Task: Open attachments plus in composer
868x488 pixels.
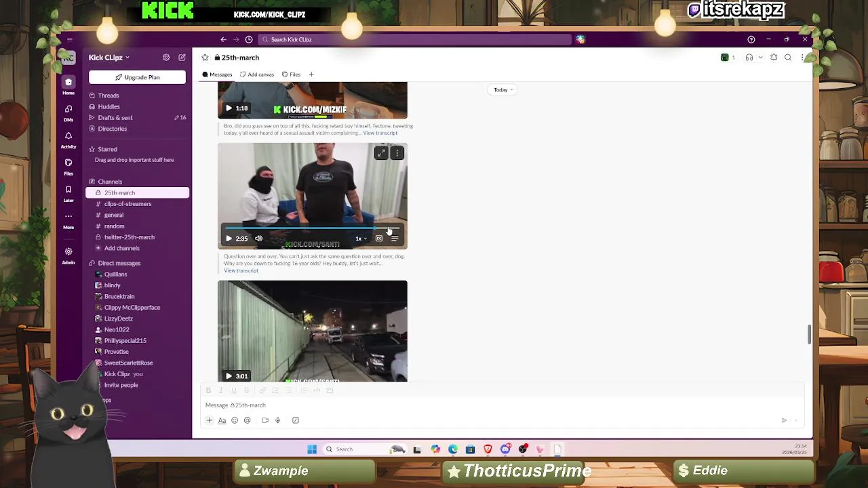Action: click(209, 420)
